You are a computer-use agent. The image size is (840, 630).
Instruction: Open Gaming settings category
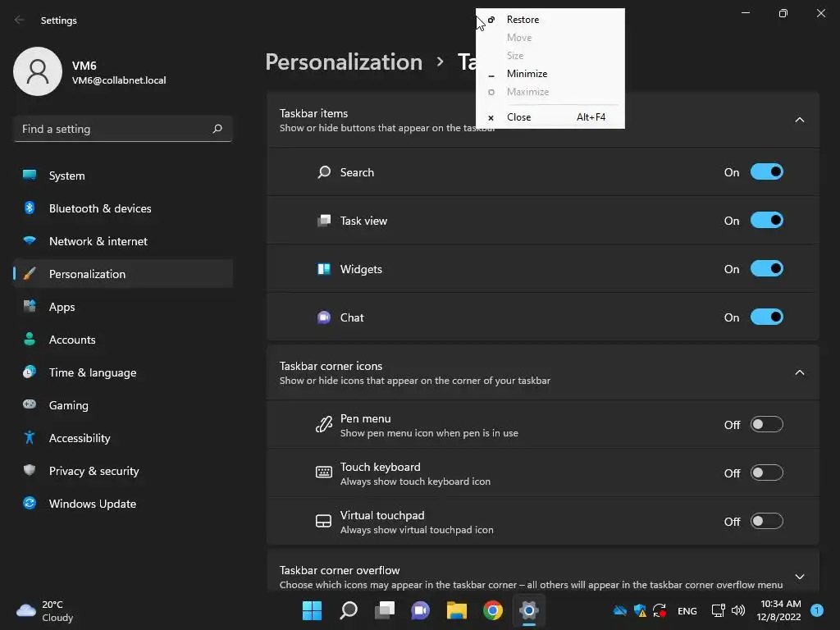pos(123,405)
